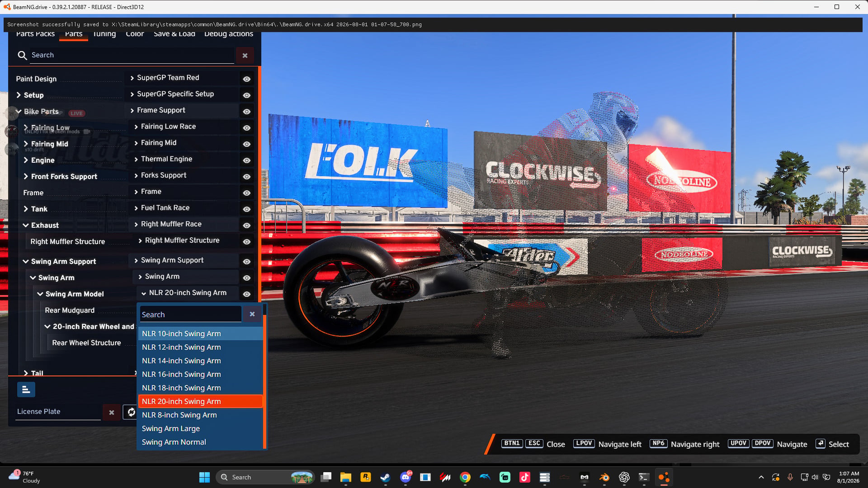Toggle visibility of SuperGP Specific Setup
Viewport: 868px width, 488px height.
(247, 95)
